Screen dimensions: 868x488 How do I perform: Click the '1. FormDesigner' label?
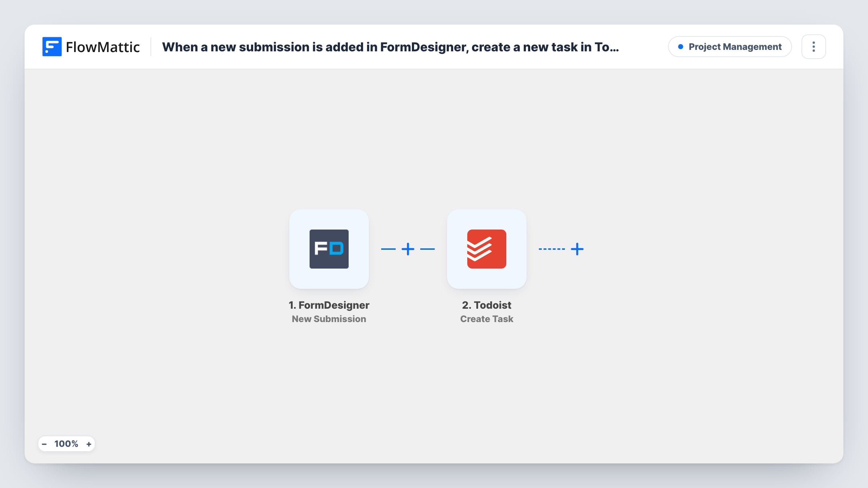click(329, 305)
